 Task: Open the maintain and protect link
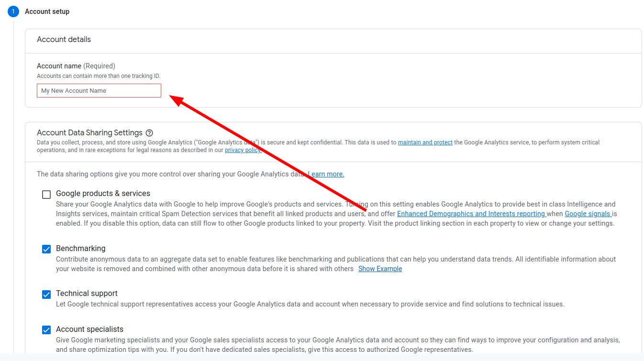click(425, 142)
